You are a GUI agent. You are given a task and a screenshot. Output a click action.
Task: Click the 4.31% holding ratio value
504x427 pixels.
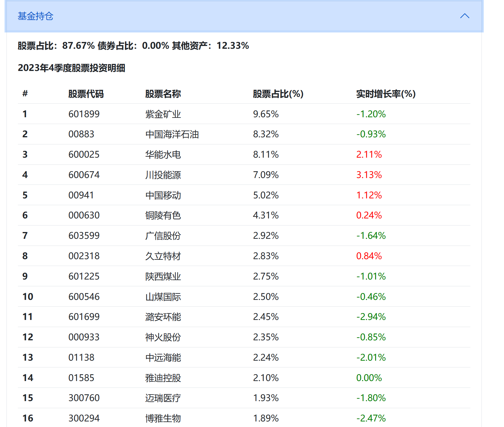click(266, 215)
